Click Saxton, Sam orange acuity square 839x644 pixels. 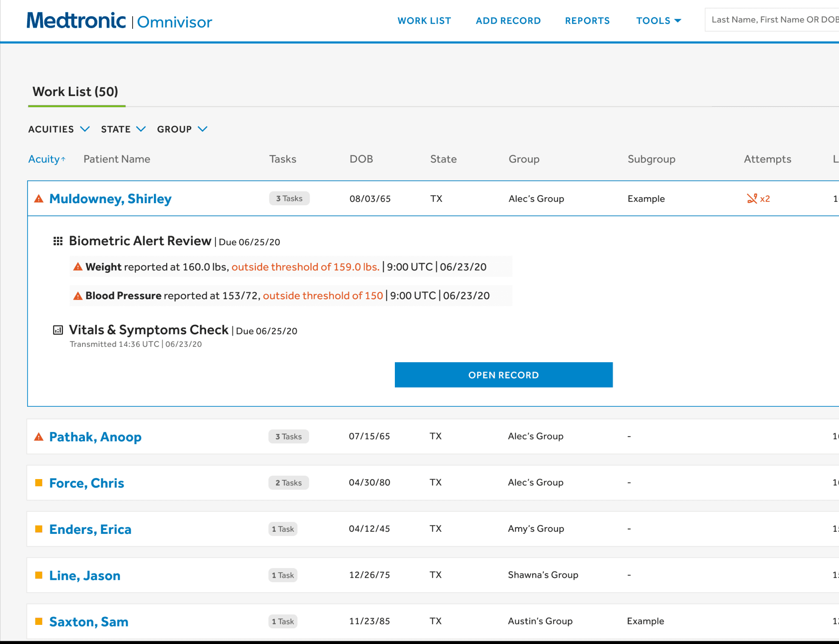[x=39, y=621]
